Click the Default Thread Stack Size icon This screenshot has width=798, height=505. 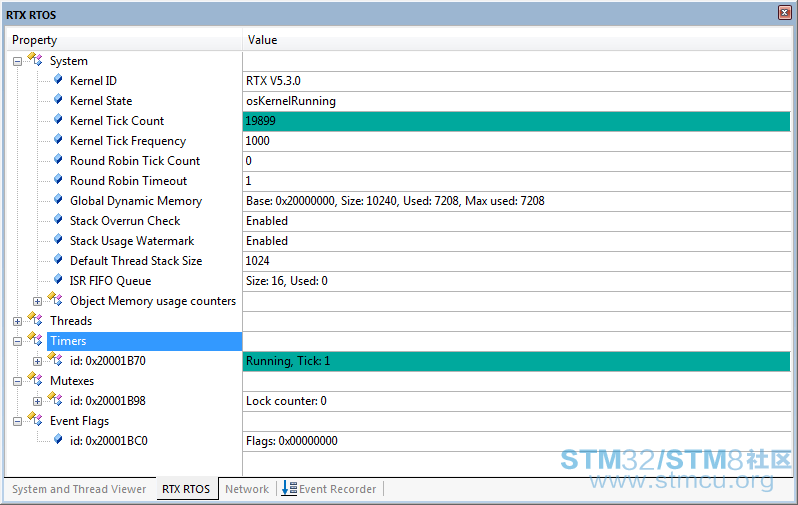coord(58,260)
